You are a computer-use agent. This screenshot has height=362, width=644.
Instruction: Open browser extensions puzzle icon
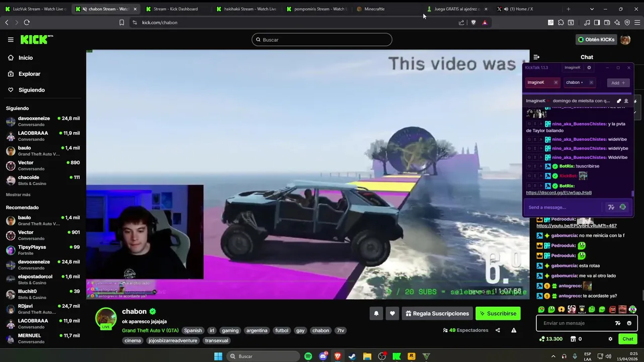tap(561, 22)
